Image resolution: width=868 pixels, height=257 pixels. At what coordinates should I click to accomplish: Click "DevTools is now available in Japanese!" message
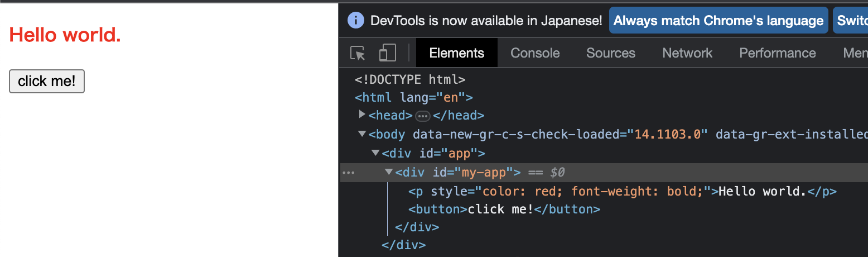(486, 21)
